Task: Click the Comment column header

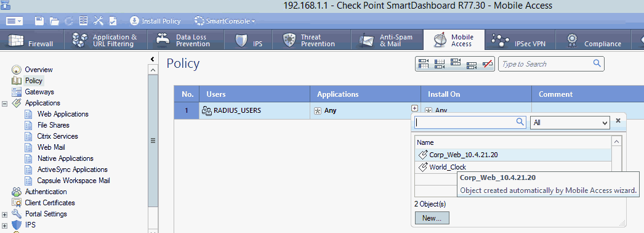Action: pyautogui.click(x=587, y=94)
